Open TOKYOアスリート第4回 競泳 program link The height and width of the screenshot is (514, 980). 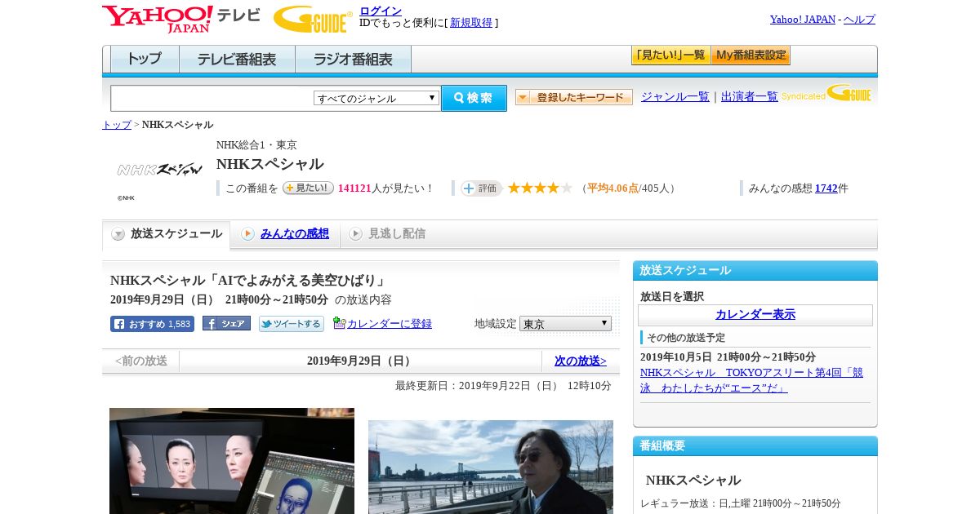(x=751, y=380)
